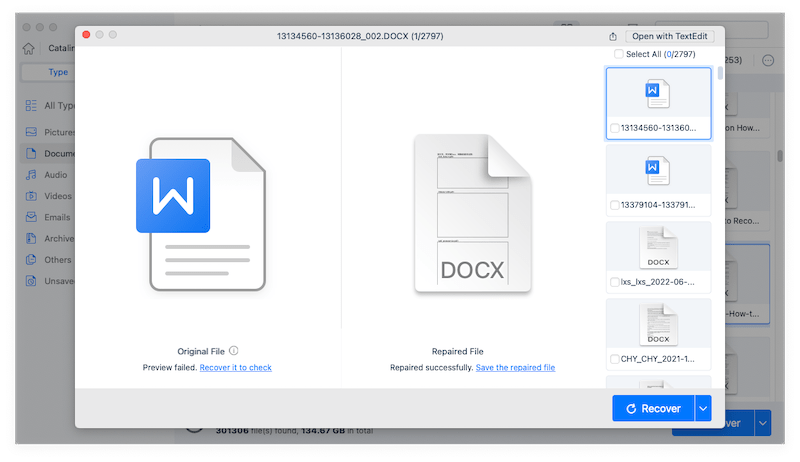
Task: Click the home icon in background window
Action: point(29,48)
